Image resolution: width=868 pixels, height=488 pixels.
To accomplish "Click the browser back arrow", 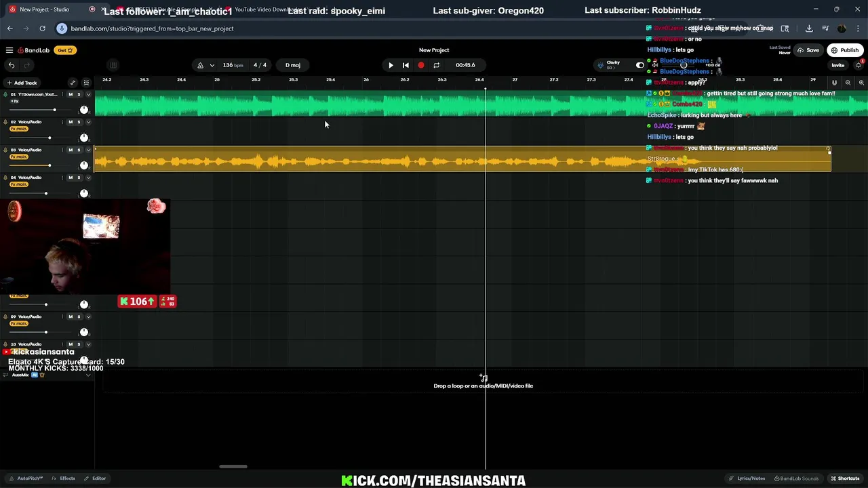I will [9, 28].
